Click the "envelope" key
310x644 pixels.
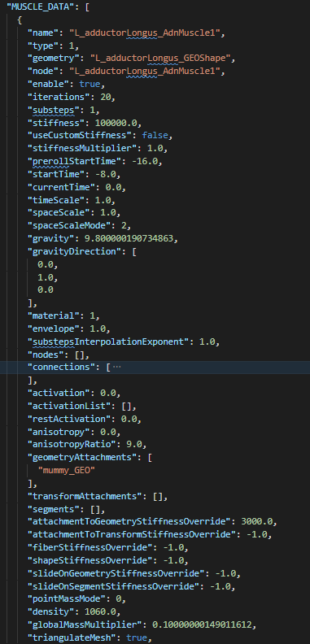pyautogui.click(x=53, y=329)
